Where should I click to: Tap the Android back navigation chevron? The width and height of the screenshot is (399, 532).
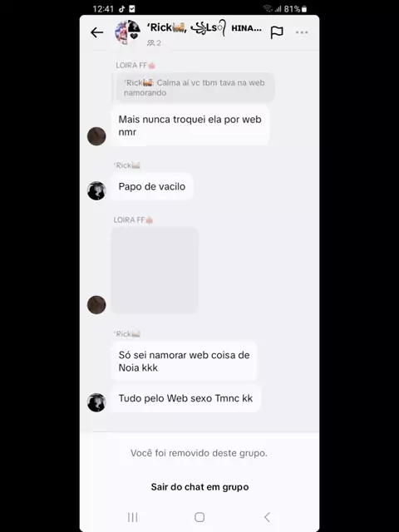click(x=267, y=517)
